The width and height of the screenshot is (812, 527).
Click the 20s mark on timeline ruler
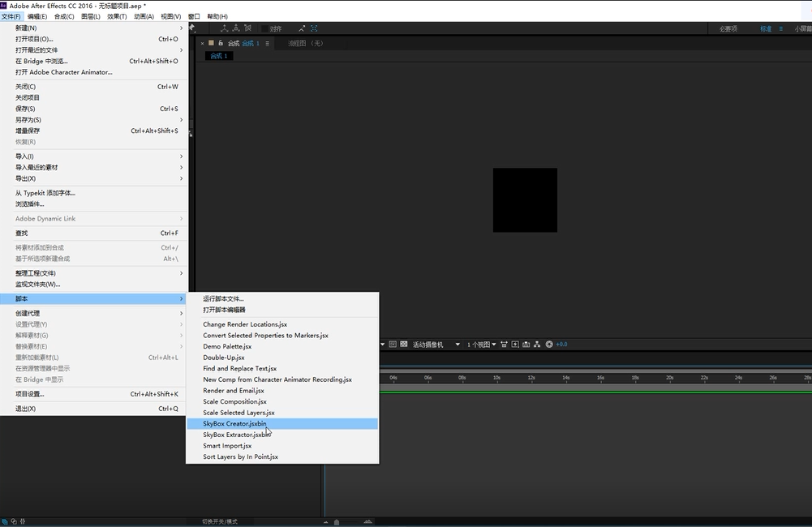click(669, 378)
